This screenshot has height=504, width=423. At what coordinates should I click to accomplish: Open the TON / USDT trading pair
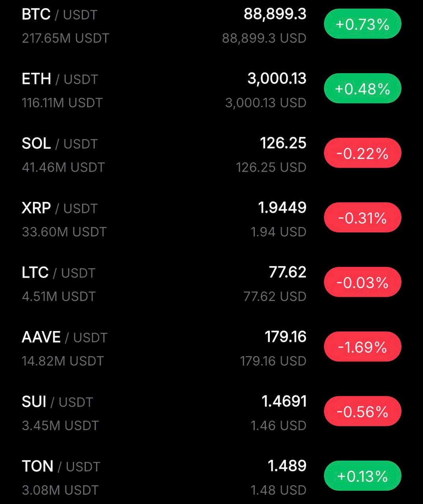61,467
